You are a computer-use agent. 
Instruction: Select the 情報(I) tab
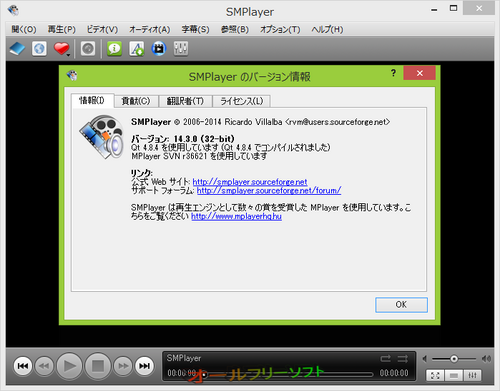(92, 100)
